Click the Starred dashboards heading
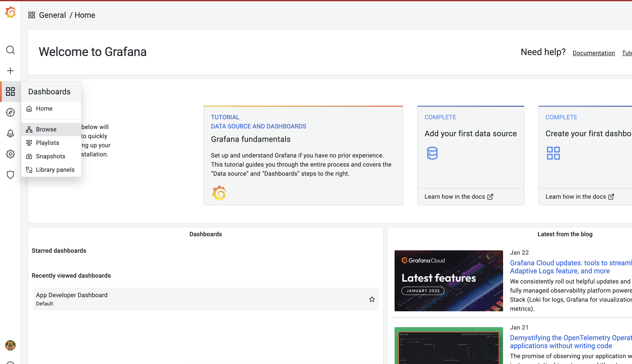The image size is (632, 364). point(59,251)
